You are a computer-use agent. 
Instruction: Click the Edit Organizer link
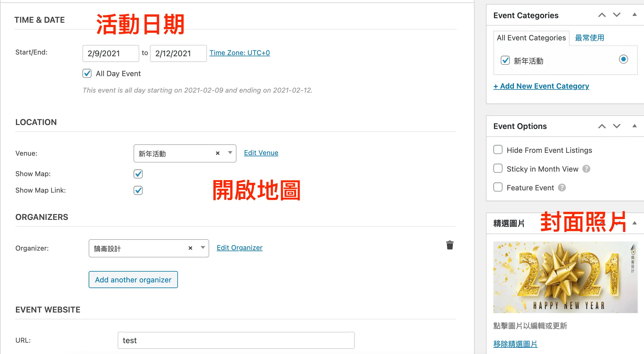click(x=239, y=248)
